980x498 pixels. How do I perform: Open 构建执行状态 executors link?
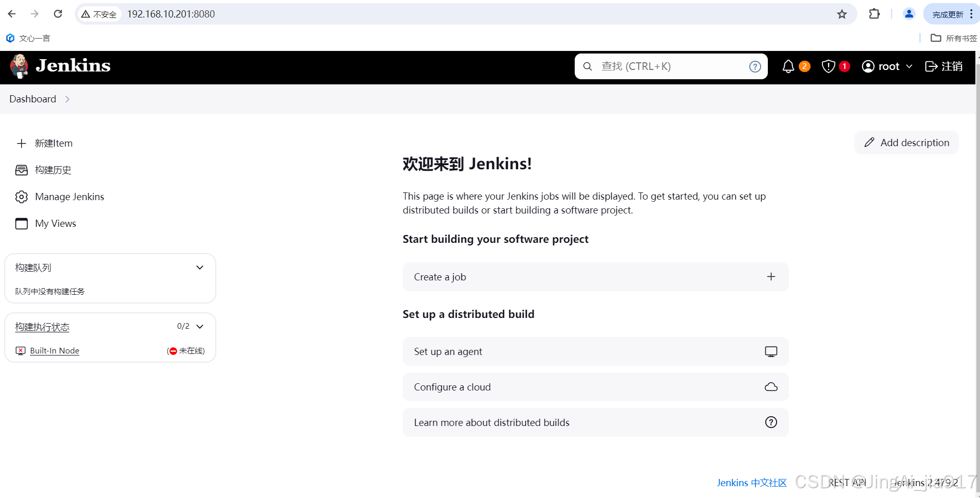(42, 327)
